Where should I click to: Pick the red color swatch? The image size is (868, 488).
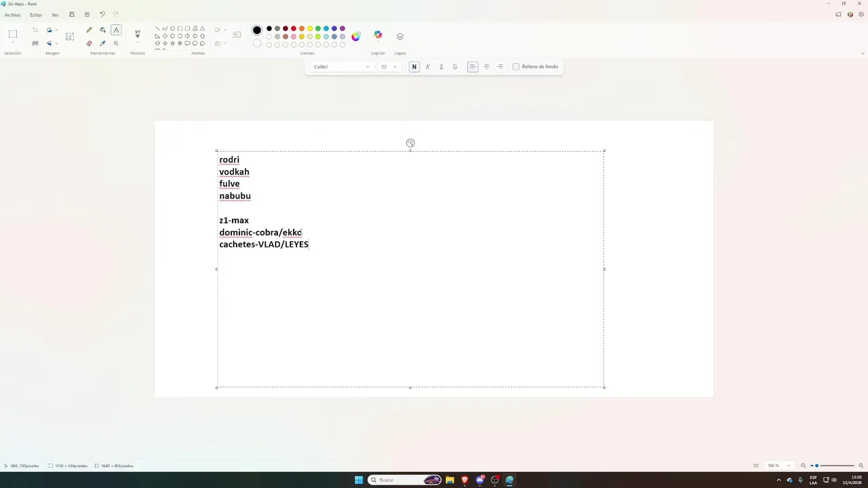[294, 28]
